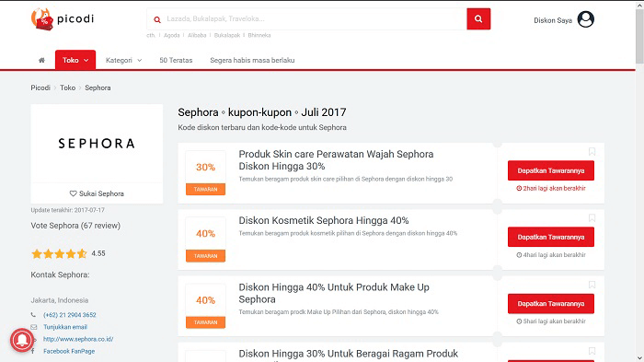Expand the Kategori dropdown
The image size is (644, 362).
(123, 60)
